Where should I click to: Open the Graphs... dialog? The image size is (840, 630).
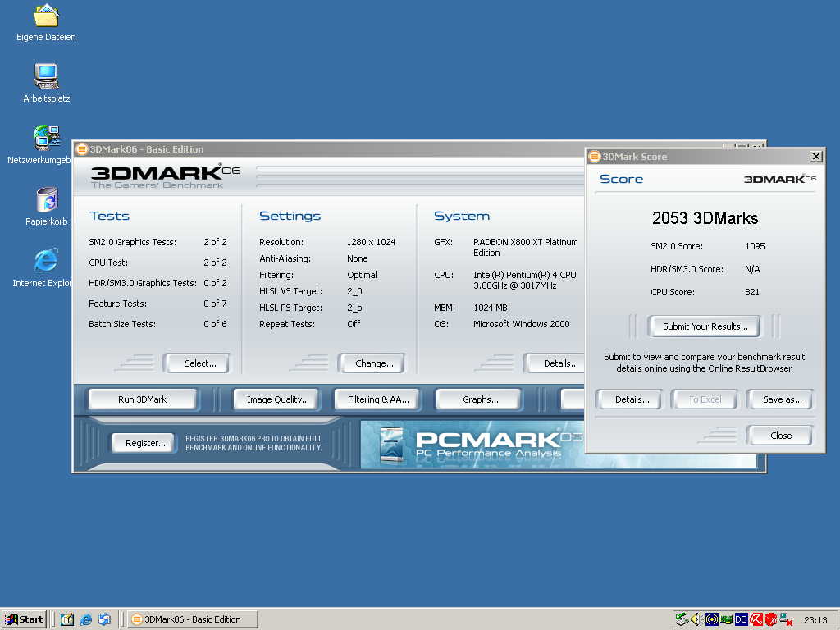(x=479, y=399)
